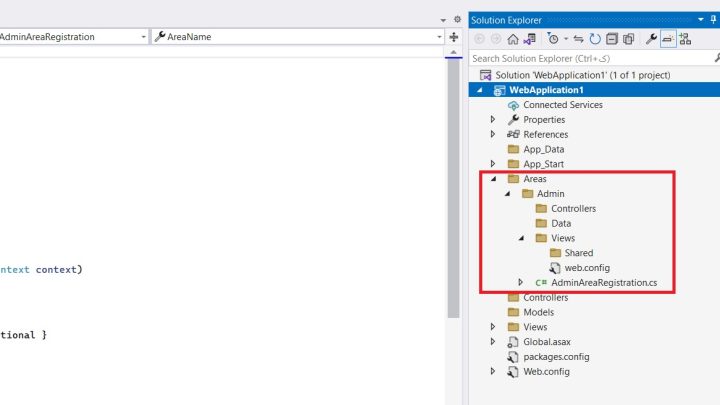Select the root Views folder

(535, 327)
